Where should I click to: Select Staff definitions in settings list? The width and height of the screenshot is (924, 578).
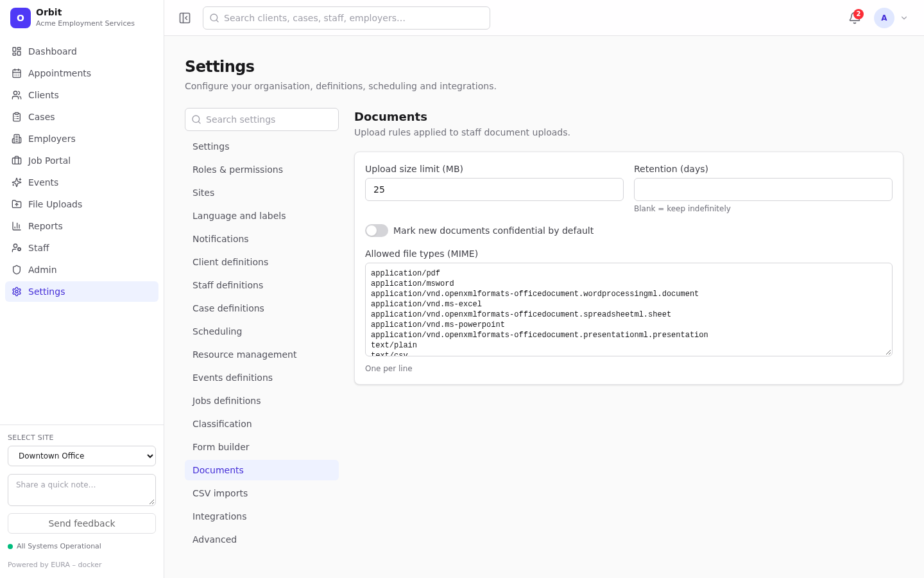(262, 285)
